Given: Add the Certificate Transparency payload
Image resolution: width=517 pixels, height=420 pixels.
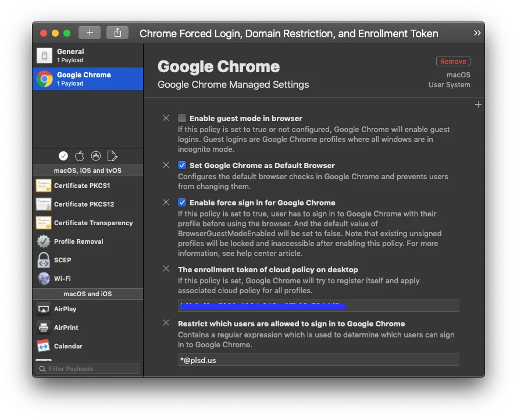Looking at the screenshot, I should (88, 223).
